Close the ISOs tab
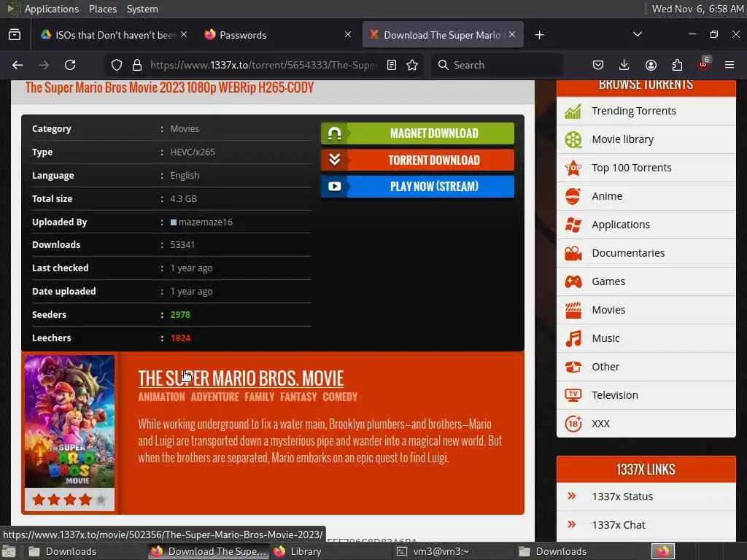This screenshot has height=560, width=747. 184,34
